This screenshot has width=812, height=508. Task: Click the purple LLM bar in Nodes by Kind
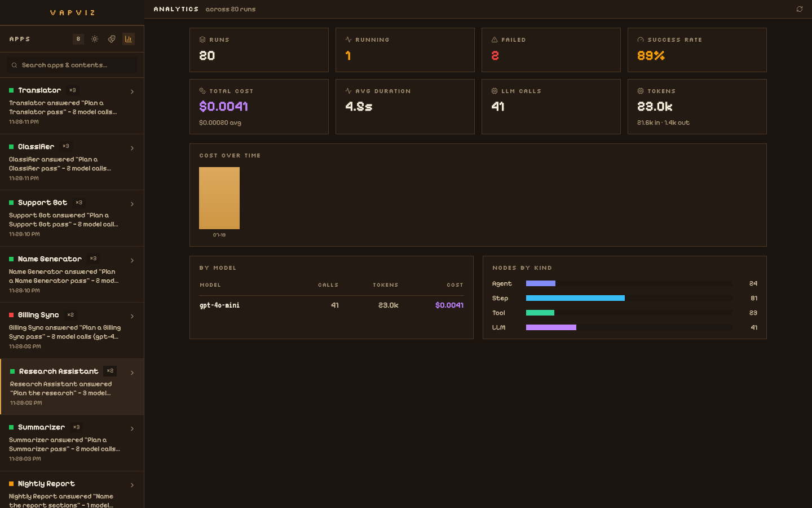point(551,327)
